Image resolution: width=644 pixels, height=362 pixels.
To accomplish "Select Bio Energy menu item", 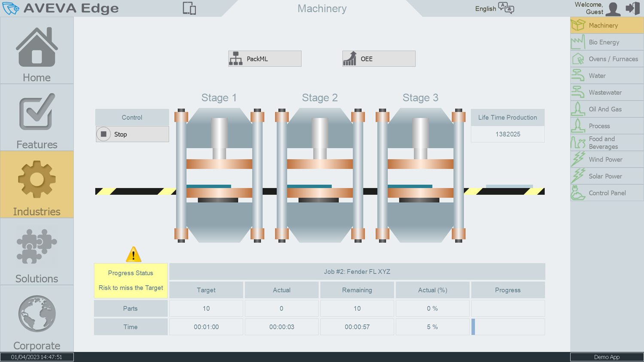I will click(607, 42).
